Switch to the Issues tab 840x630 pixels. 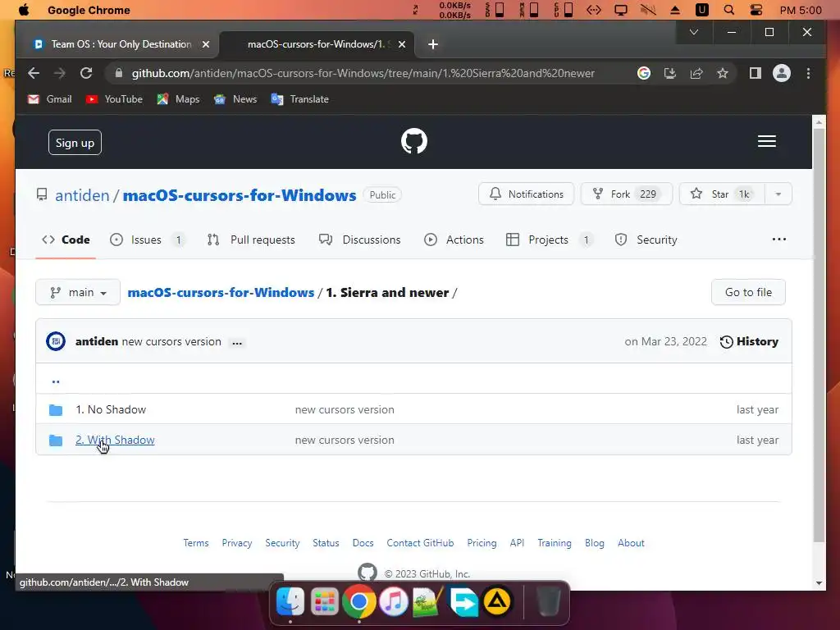(148, 240)
